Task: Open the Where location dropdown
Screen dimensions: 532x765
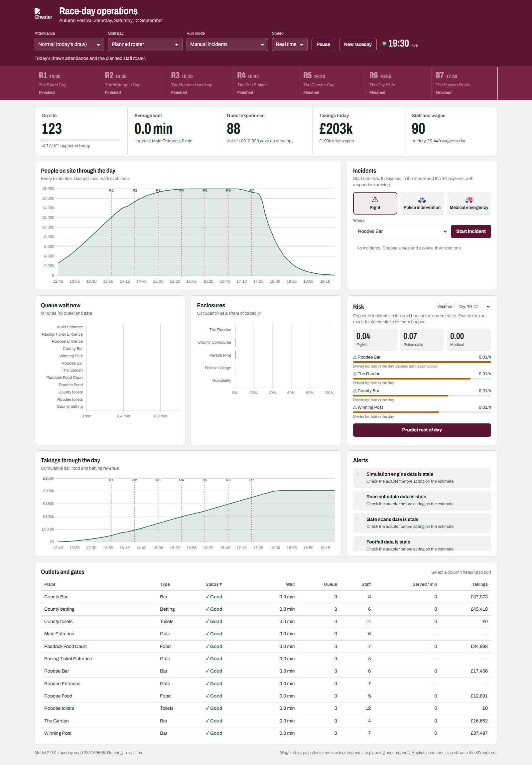Action: point(400,231)
